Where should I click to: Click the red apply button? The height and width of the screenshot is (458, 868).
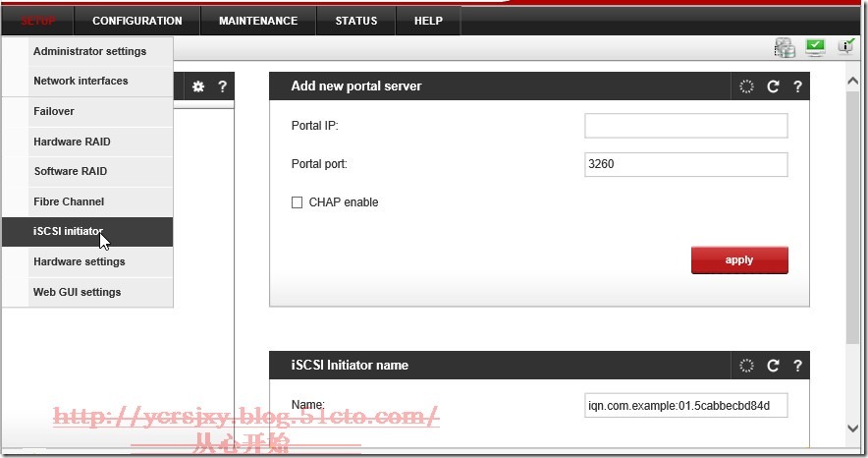click(739, 259)
